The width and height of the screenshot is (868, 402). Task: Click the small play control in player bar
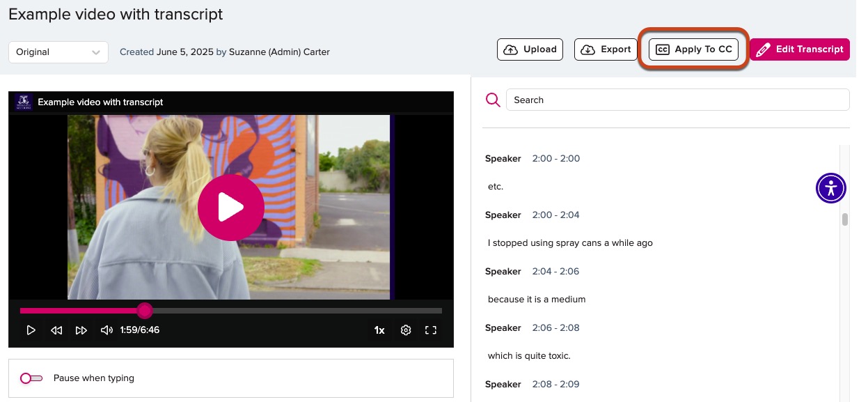pos(31,330)
